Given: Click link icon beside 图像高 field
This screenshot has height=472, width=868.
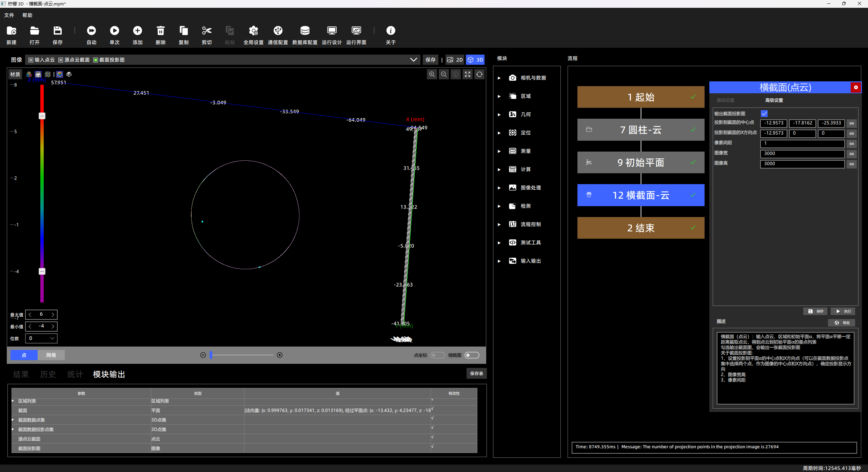Looking at the screenshot, I should click(x=852, y=164).
